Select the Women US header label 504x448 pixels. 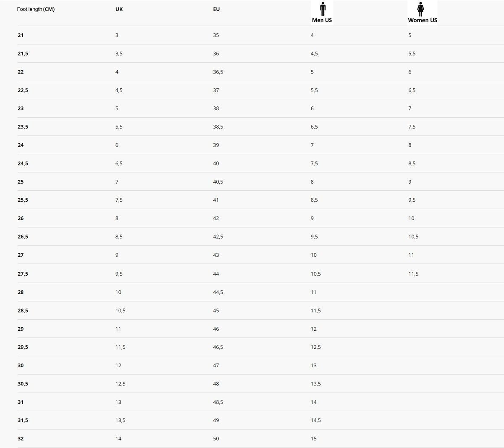point(423,20)
